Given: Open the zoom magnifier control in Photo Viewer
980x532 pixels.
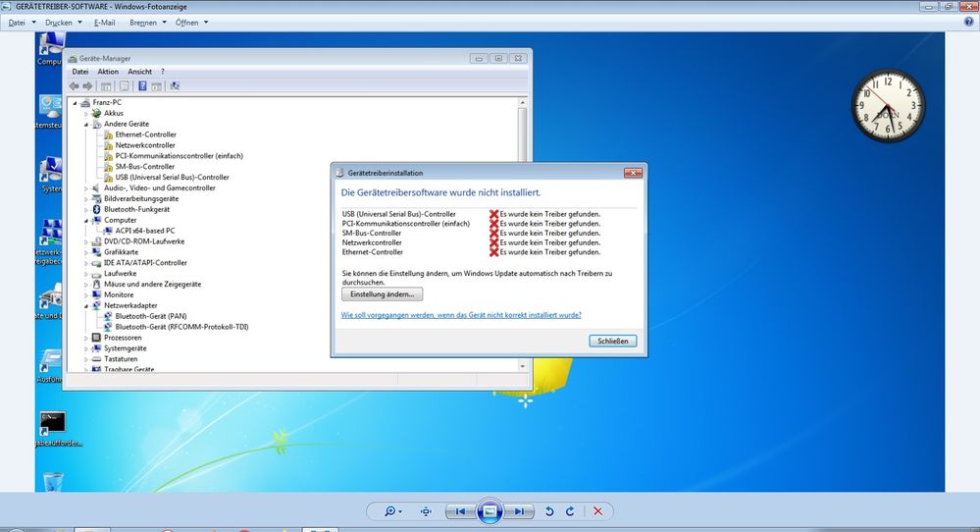Looking at the screenshot, I should (392, 511).
